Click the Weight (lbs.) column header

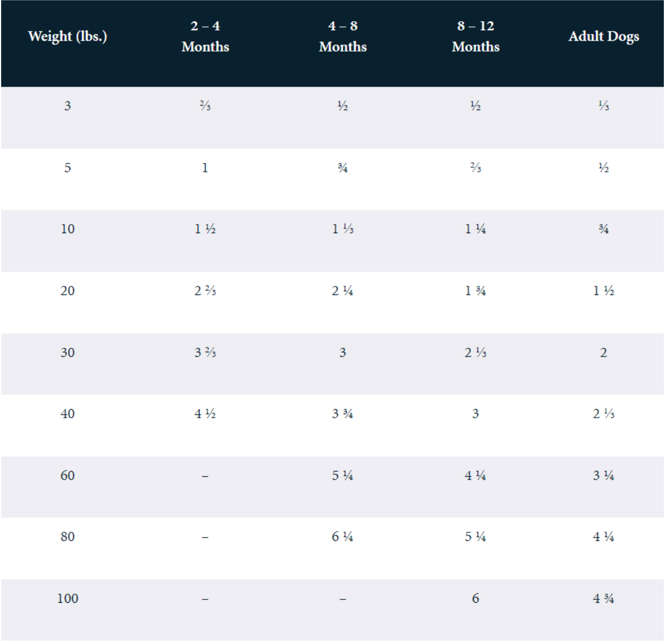(x=68, y=37)
